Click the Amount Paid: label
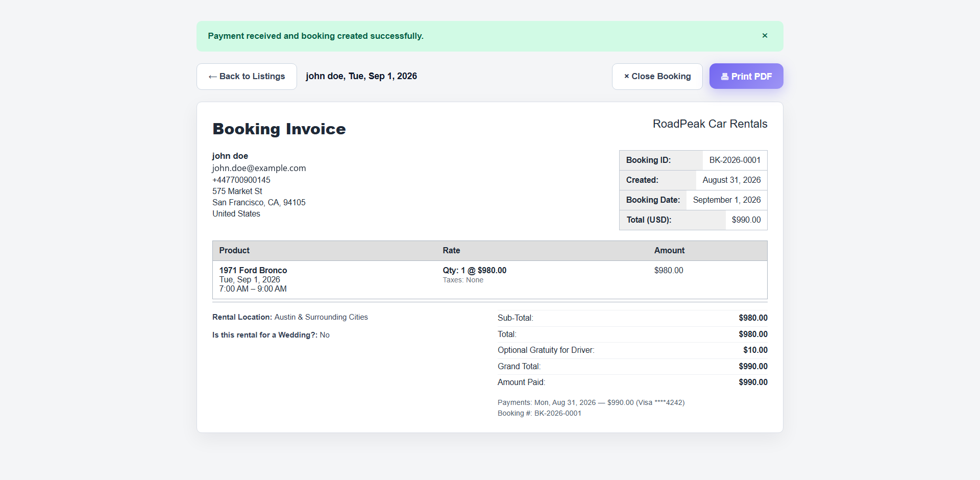The height and width of the screenshot is (480, 980). pos(522,382)
